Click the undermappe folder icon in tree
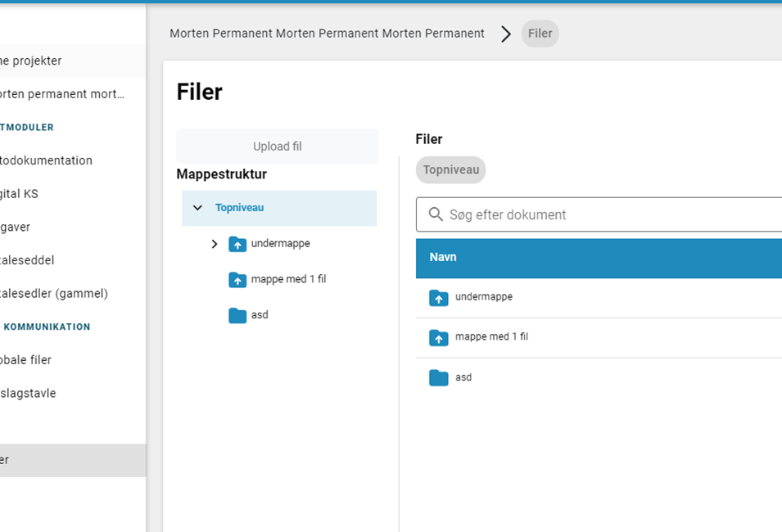 pos(237,244)
